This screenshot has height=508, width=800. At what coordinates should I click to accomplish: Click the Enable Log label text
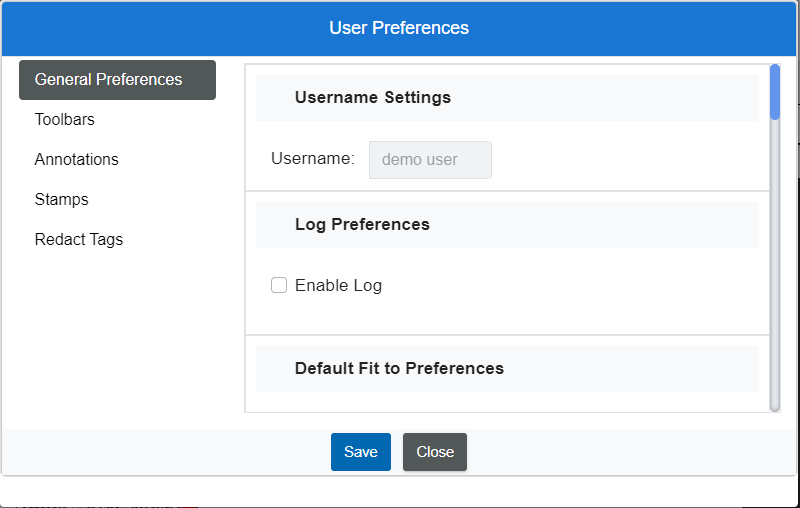pyautogui.click(x=338, y=286)
